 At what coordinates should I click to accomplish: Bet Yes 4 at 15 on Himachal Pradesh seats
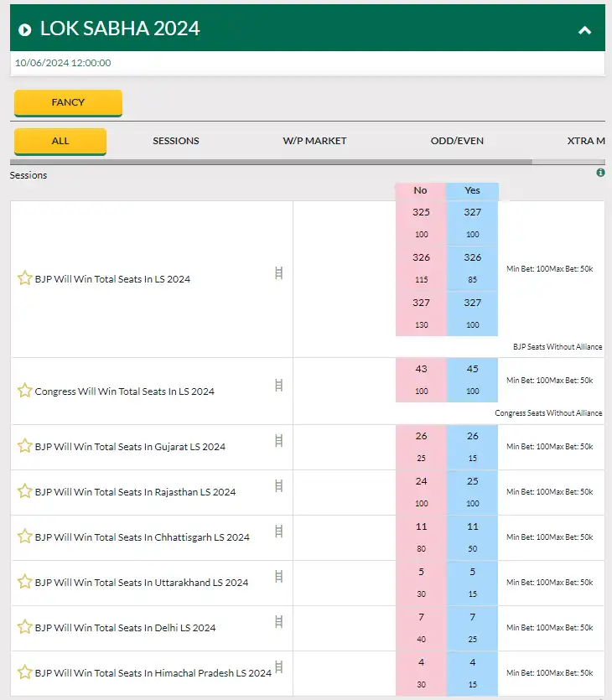coord(472,673)
